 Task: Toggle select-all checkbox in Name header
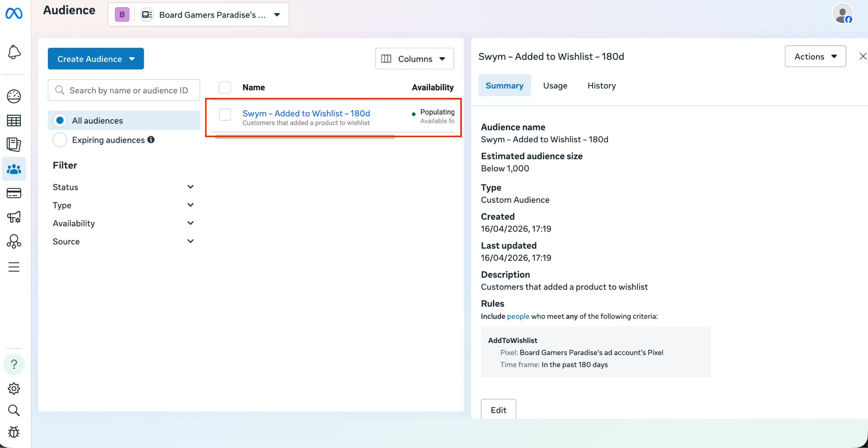click(225, 88)
